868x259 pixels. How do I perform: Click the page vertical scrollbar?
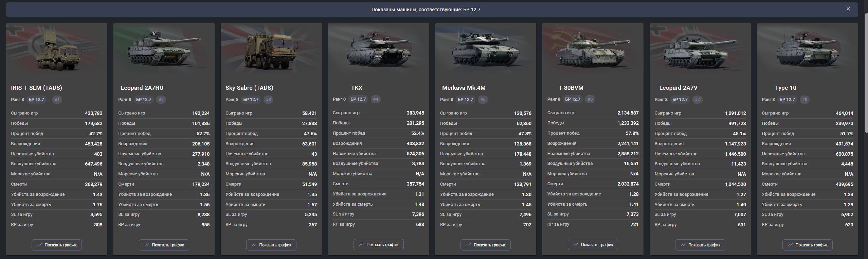click(866, 73)
